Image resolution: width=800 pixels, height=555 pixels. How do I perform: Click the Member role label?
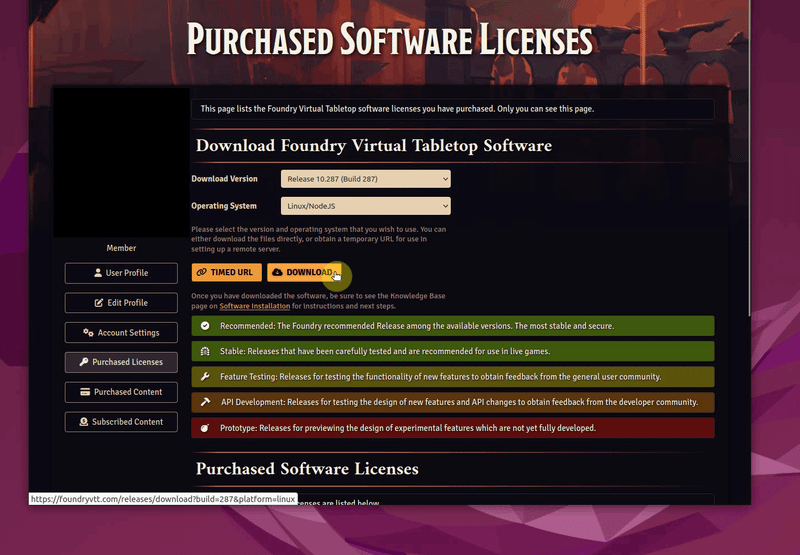click(x=121, y=248)
